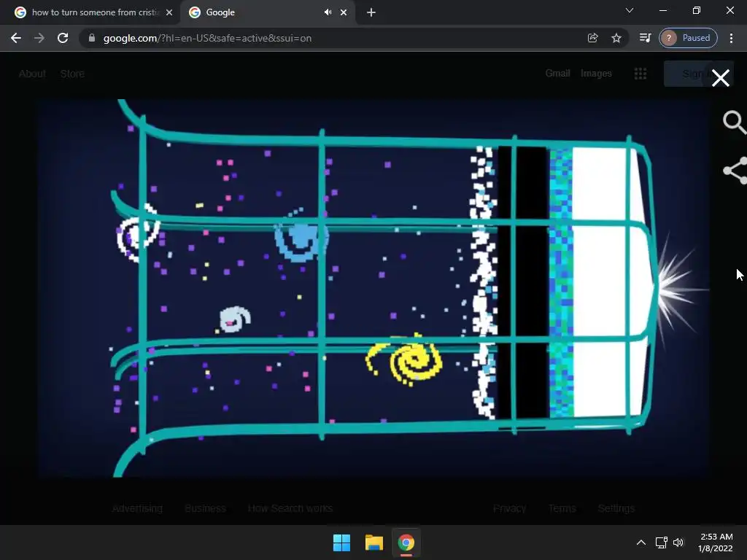Open Settings in the footer
This screenshot has height=560, width=747.
(616, 508)
